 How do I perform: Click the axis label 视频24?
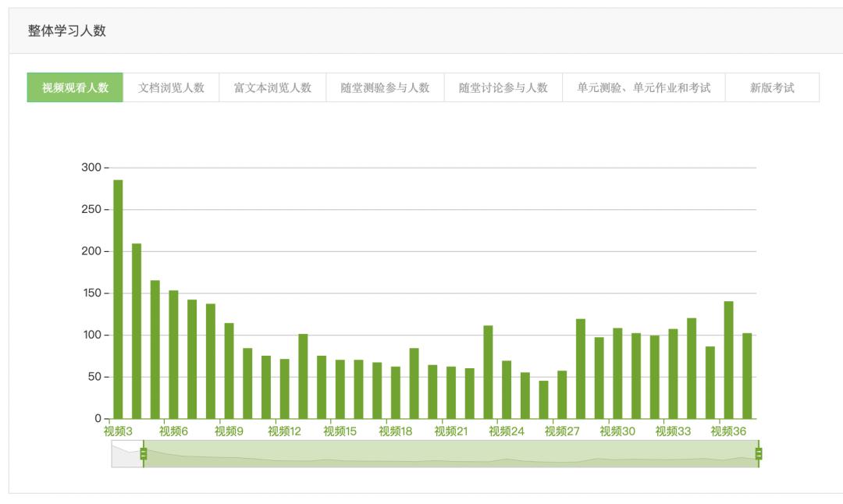point(507,431)
